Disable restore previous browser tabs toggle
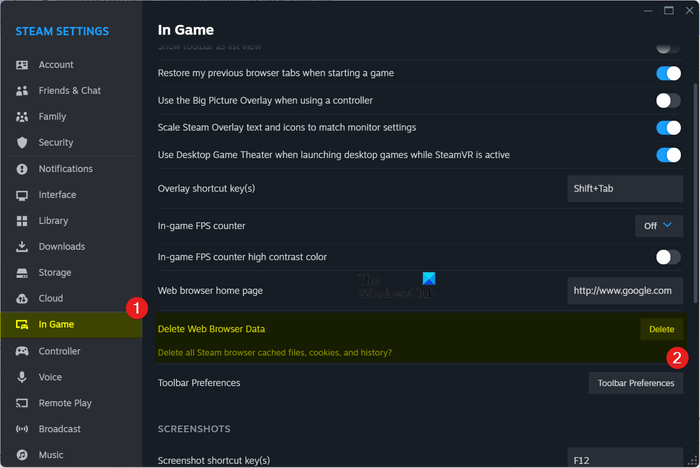 pyautogui.click(x=667, y=73)
